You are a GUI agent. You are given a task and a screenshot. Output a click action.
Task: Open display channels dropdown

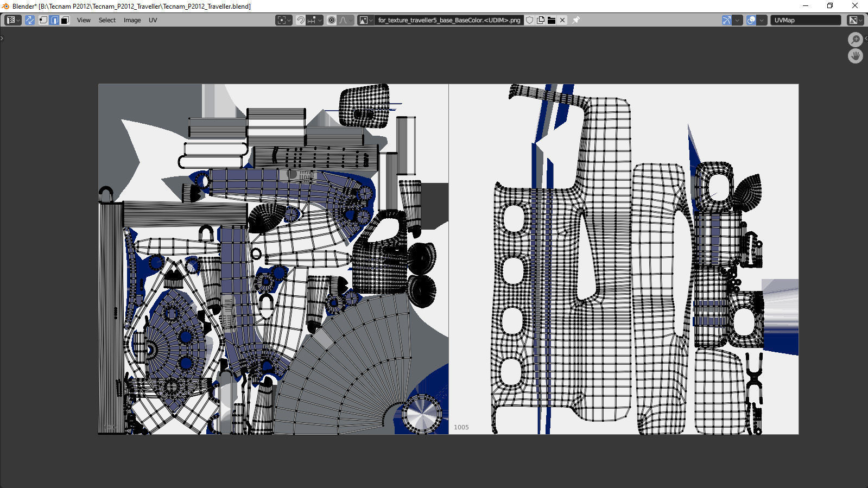(856, 20)
